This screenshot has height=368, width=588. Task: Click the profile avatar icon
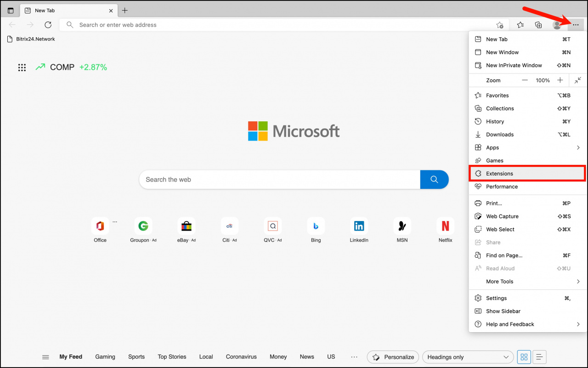point(557,25)
